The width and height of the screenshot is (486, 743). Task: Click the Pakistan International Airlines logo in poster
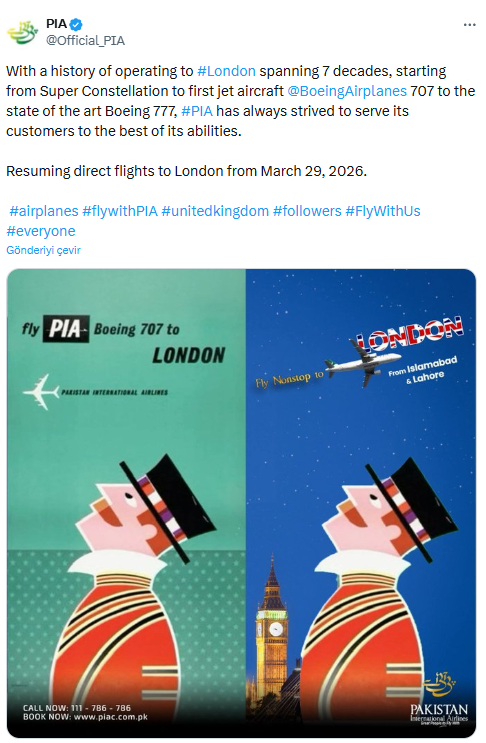tap(439, 698)
